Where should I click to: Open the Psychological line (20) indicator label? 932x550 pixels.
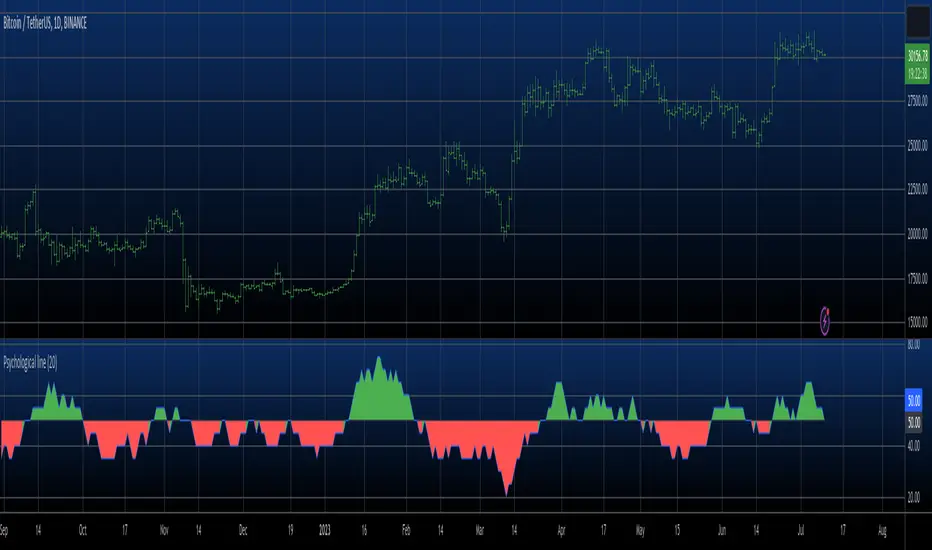point(30,363)
